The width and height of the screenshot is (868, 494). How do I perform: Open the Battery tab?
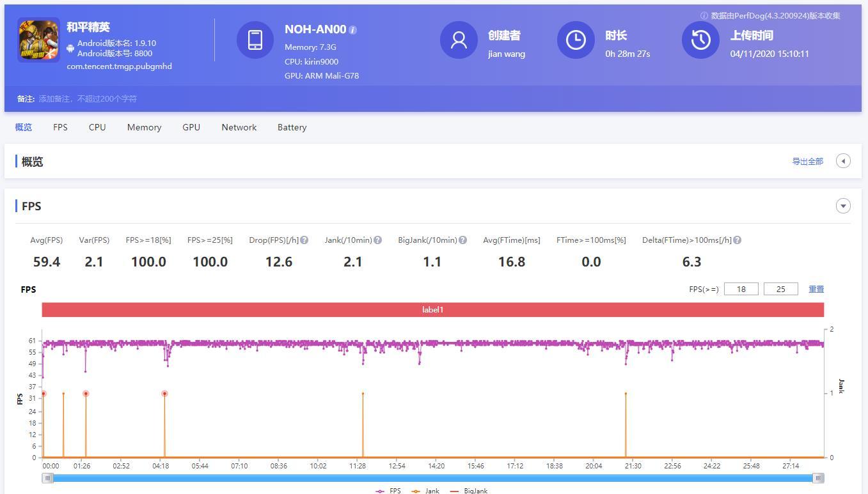pyautogui.click(x=292, y=127)
